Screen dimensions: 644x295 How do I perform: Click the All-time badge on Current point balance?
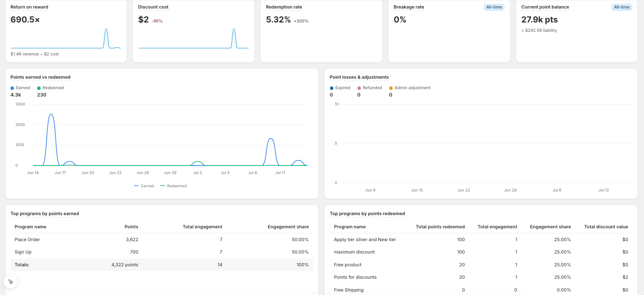point(622,7)
